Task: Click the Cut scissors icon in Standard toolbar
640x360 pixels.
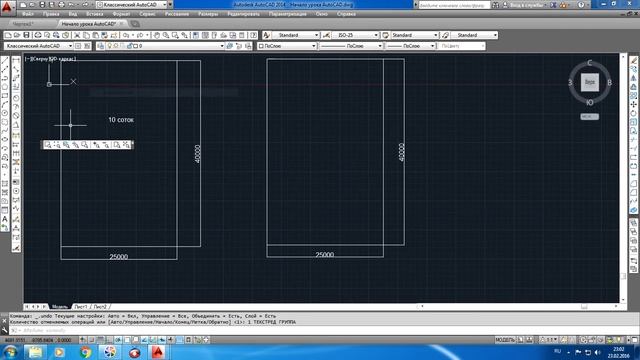Action: [x=77, y=36]
